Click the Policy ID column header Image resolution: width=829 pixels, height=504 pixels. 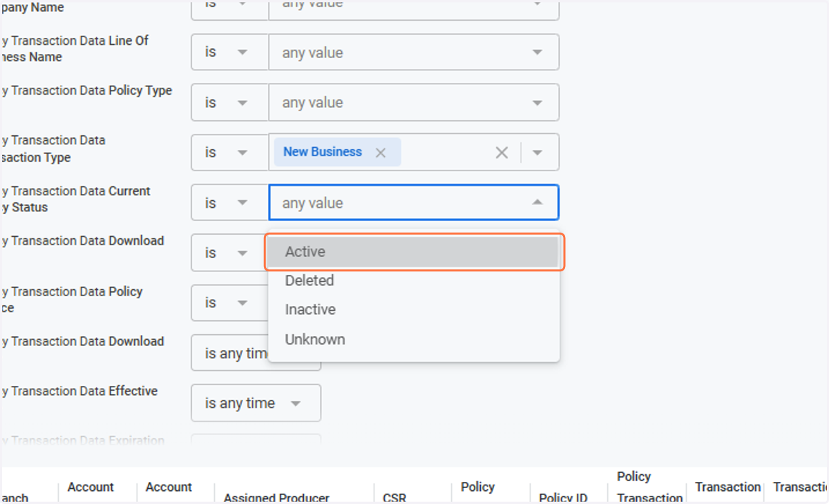tap(563, 498)
